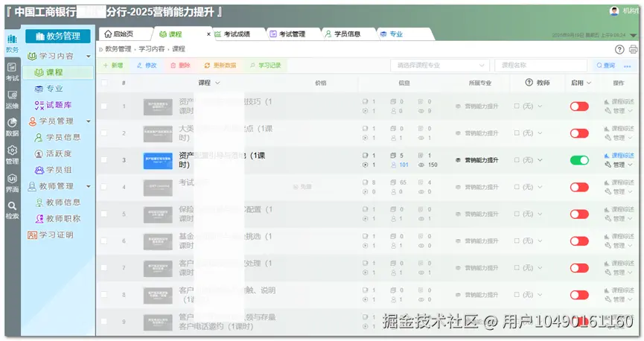The height and width of the screenshot is (341, 644).
Task: Expand the 管理 dropdown in row 3
Action: point(631,165)
